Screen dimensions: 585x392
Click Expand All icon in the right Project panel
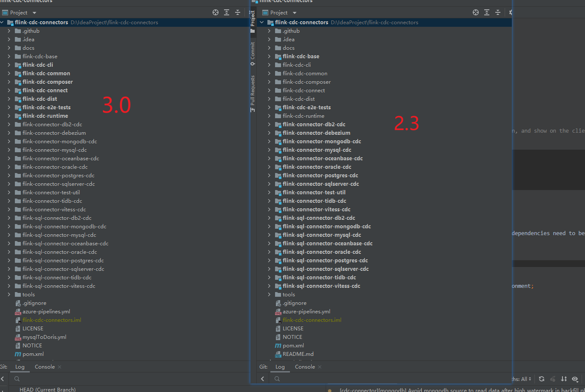click(487, 12)
